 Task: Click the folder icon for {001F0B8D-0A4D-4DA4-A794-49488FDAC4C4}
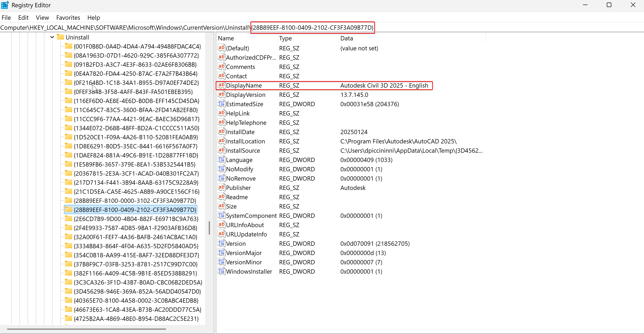tap(68, 46)
